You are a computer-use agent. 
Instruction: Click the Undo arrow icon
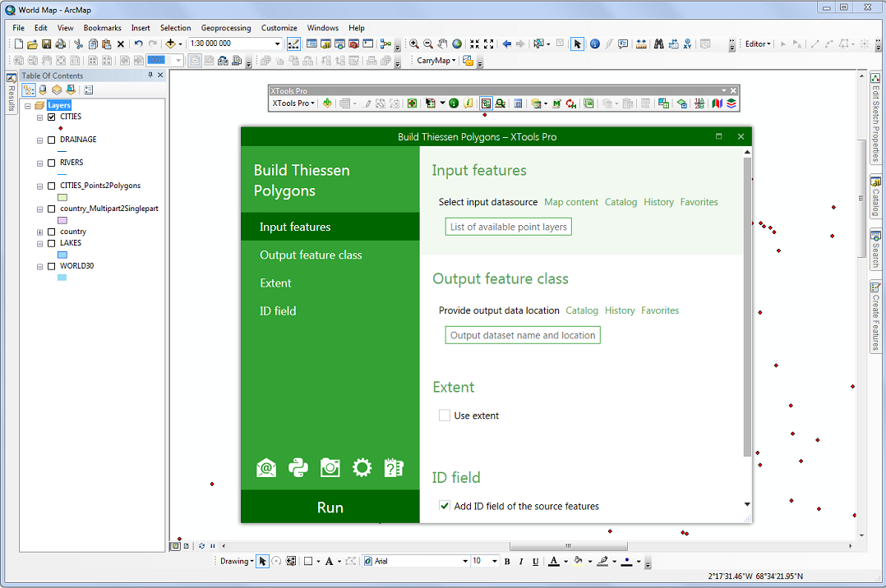(x=138, y=44)
